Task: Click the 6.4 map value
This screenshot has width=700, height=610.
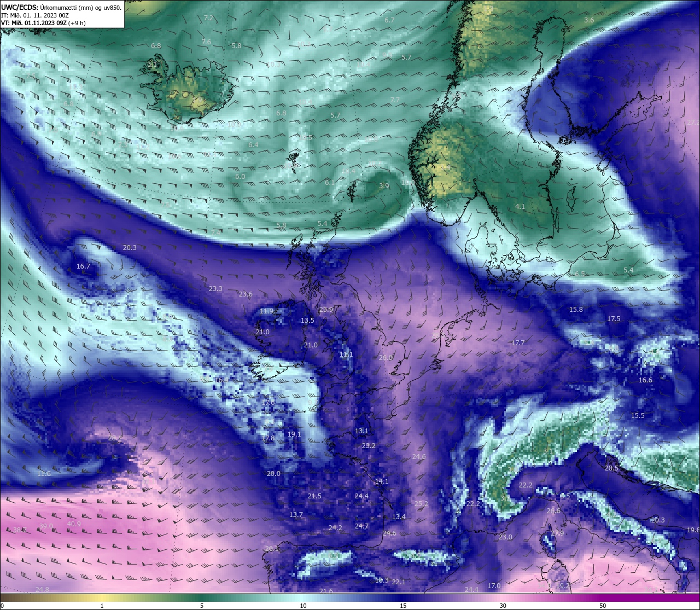Action: (253, 145)
